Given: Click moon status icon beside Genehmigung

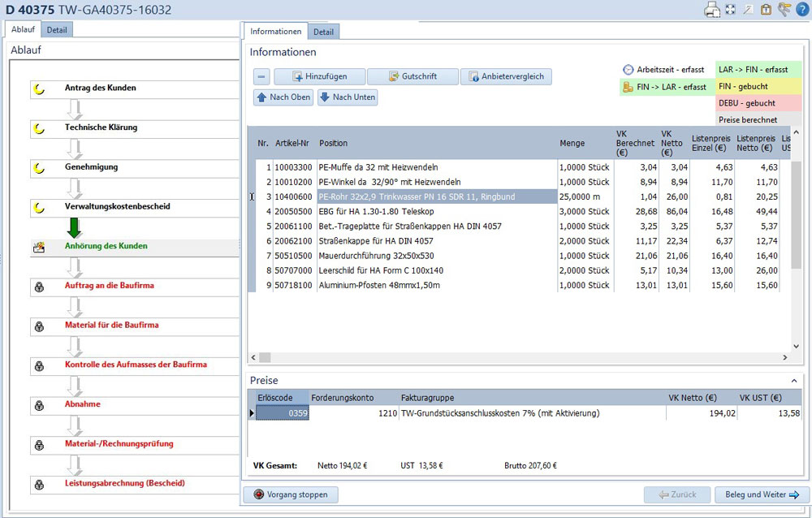Looking at the screenshot, I should click(x=39, y=168).
